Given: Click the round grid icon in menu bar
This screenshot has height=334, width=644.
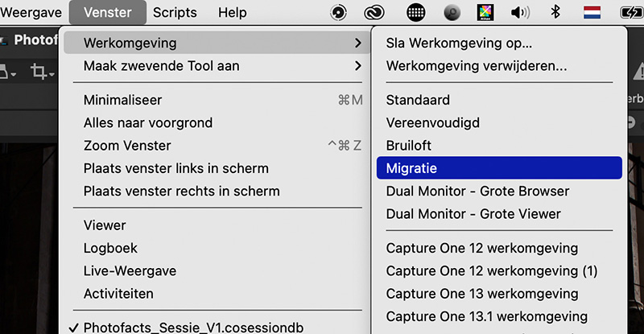Looking at the screenshot, I should pos(415,13).
